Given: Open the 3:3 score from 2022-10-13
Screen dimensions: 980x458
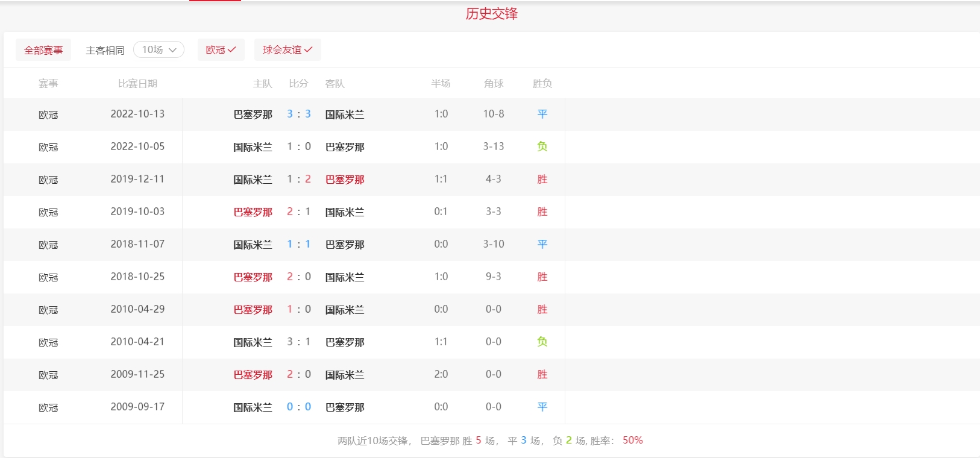Looking at the screenshot, I should point(299,114).
